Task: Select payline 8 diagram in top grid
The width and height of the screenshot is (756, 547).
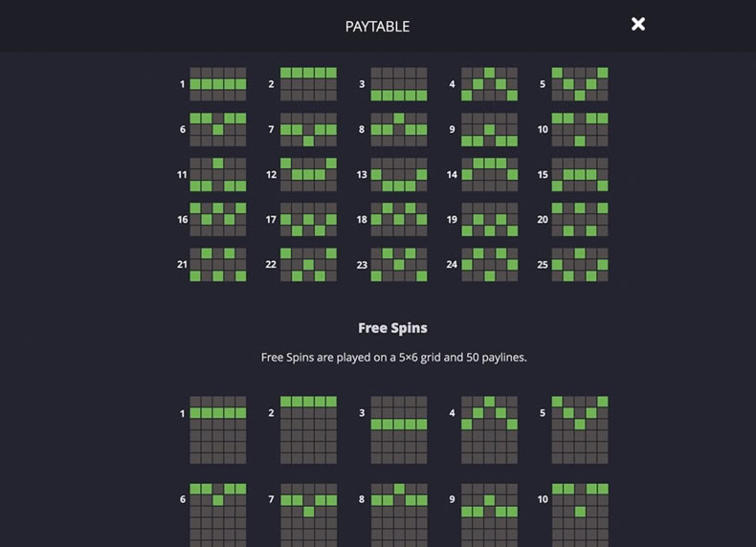Action: 399,129
